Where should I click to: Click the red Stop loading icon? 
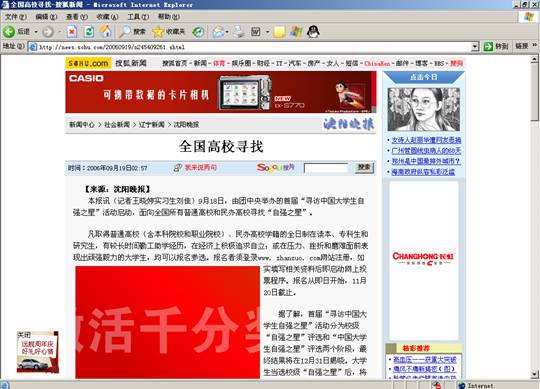click(x=72, y=32)
